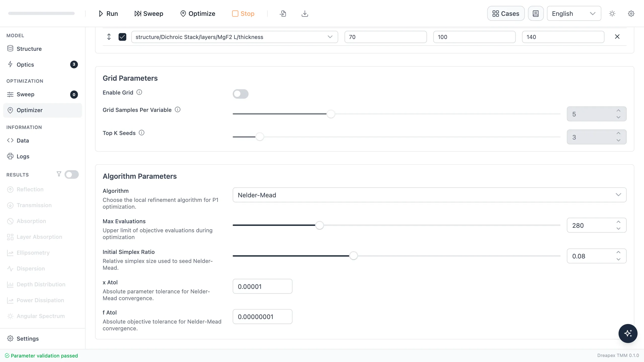
Task: Click the Run button
Action: [x=108, y=14]
